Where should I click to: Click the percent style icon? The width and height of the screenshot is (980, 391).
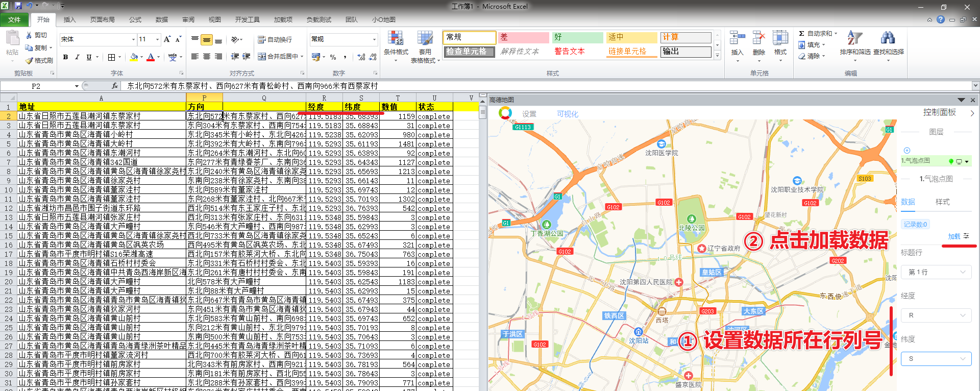[x=333, y=57]
